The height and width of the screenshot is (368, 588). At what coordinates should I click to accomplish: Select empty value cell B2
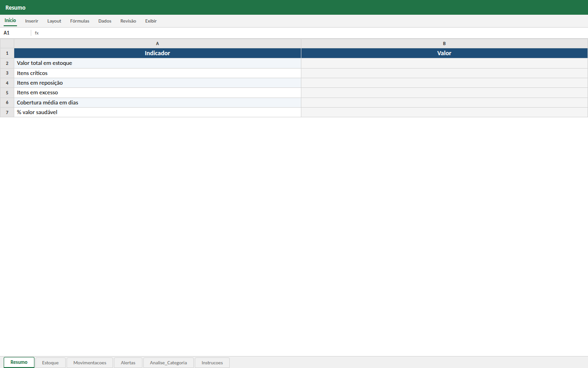(444, 63)
